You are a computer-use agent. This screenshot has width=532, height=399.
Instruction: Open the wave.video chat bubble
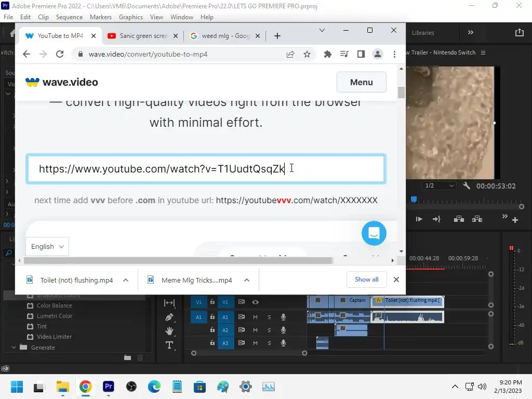[x=374, y=233]
